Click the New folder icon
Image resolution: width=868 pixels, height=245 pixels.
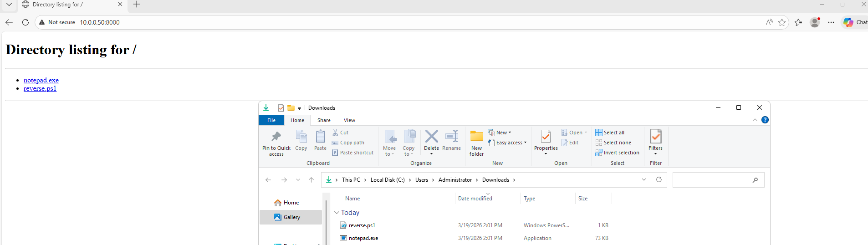point(476,137)
